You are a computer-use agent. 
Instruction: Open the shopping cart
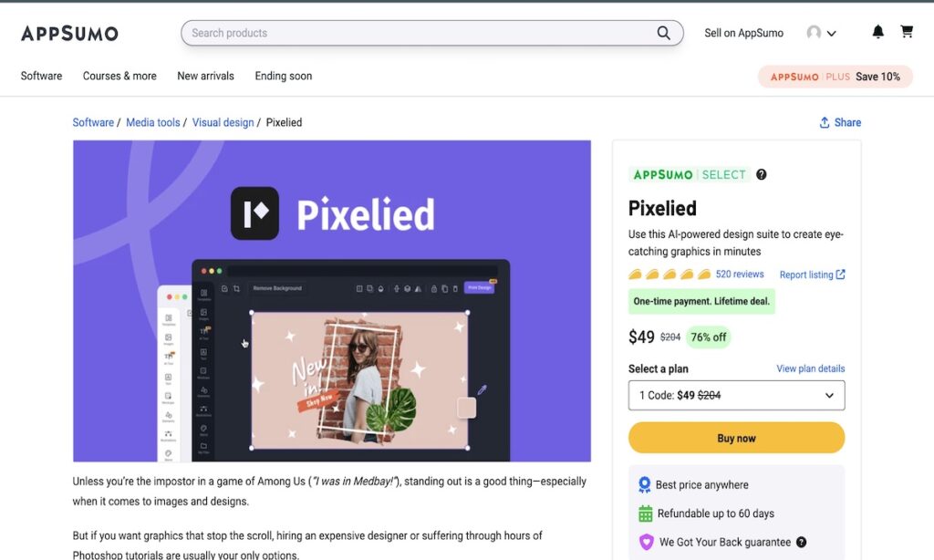[x=906, y=32]
